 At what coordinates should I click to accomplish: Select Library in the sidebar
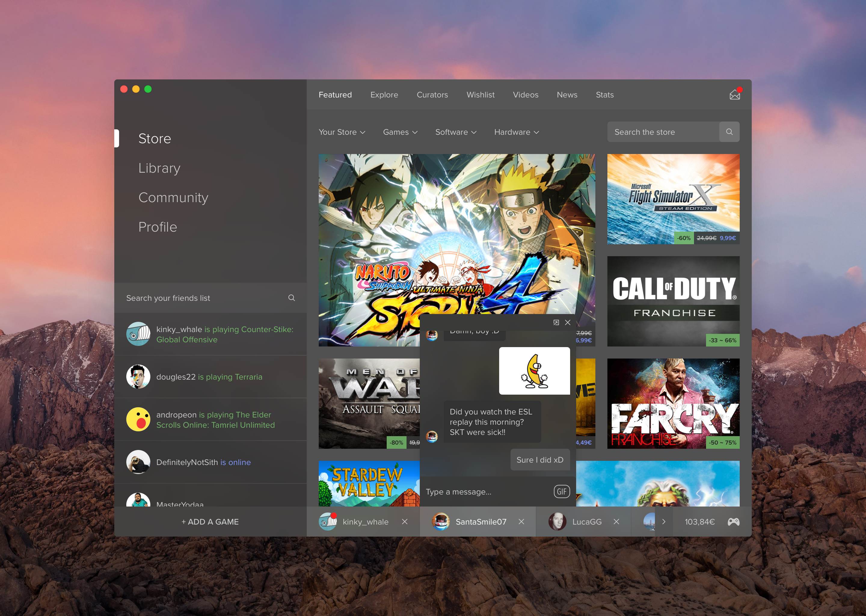159,168
